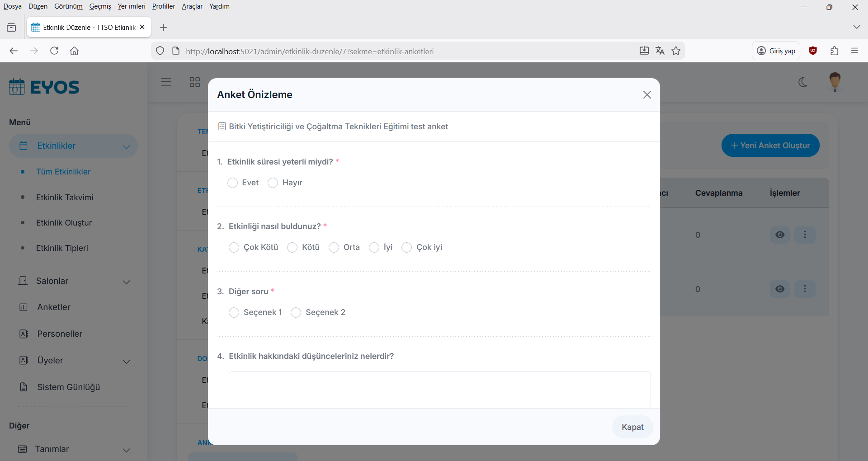Click the browser translate page icon
This screenshot has width=868, height=461.
click(660, 51)
